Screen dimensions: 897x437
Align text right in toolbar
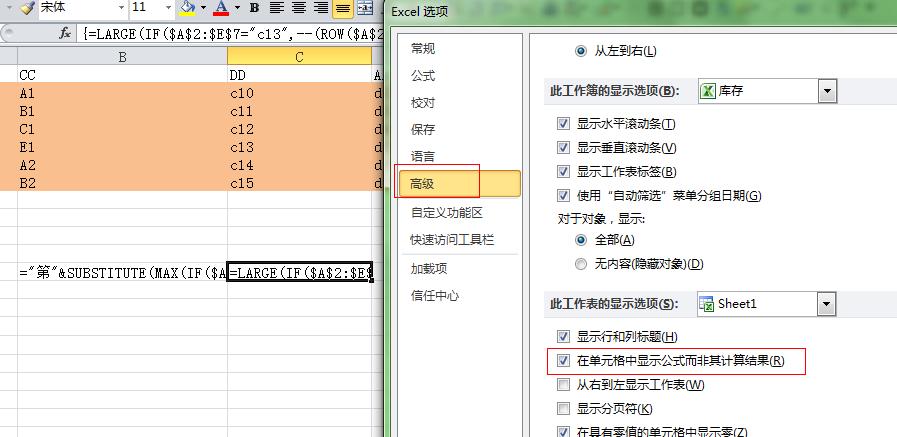click(321, 7)
